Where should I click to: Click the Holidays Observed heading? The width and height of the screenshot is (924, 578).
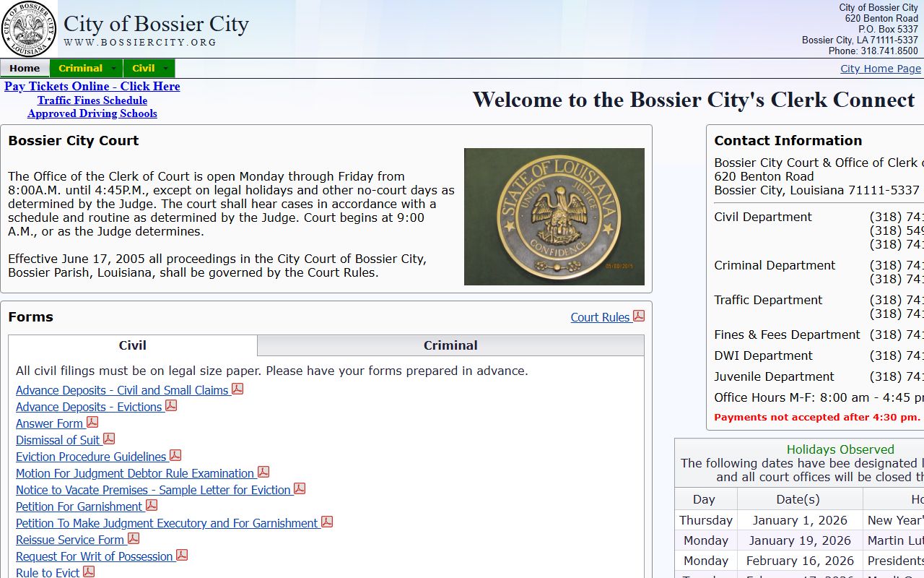pos(840,449)
